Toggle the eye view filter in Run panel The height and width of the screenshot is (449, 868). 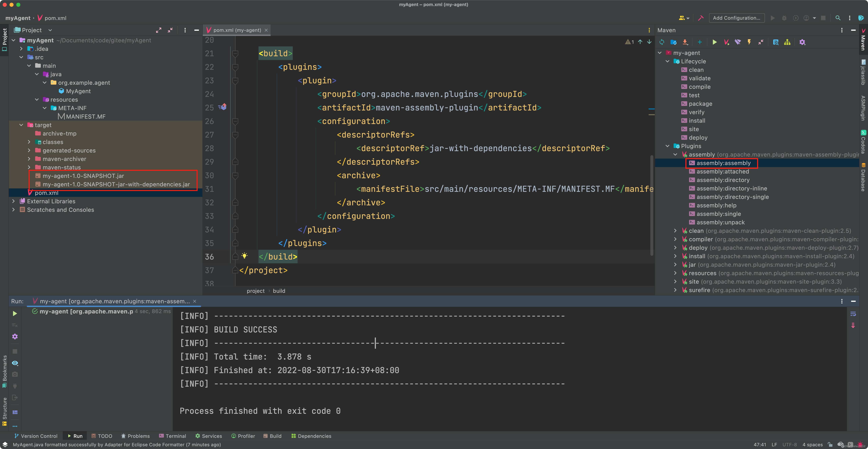click(15, 363)
